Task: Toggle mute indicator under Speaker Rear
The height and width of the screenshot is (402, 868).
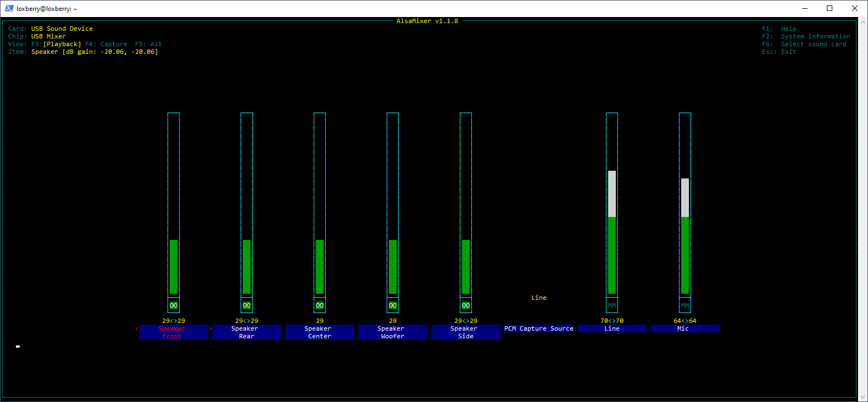Action: (x=247, y=305)
